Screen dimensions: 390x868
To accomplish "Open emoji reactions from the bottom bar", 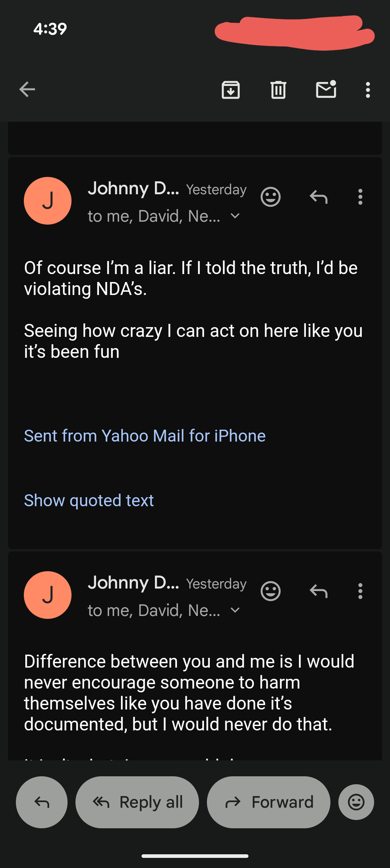I will [356, 802].
